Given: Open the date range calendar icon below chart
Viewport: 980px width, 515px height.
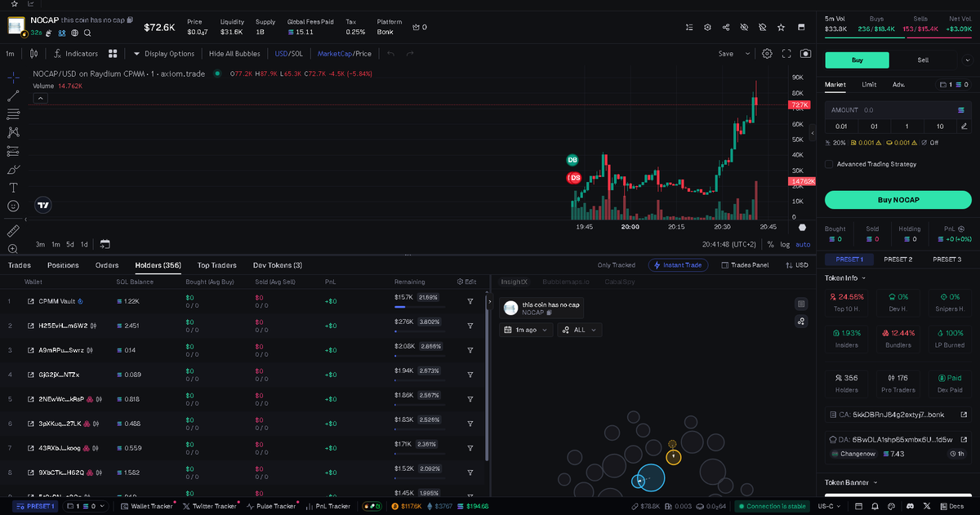Looking at the screenshot, I should point(105,244).
